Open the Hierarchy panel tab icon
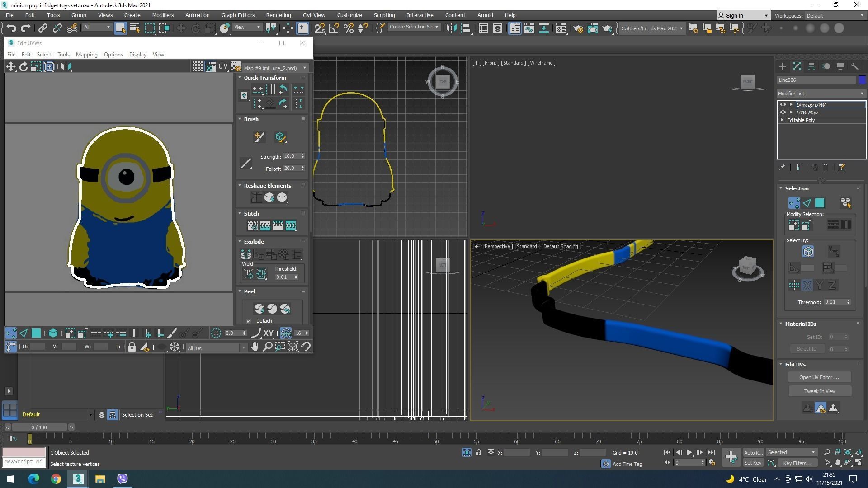The width and height of the screenshot is (868, 488). click(811, 66)
